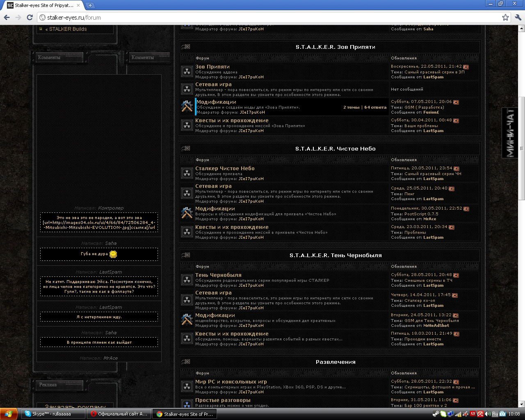Open the Chrome wrench menu
Screen dimensions: 525x420
click(x=518, y=17)
